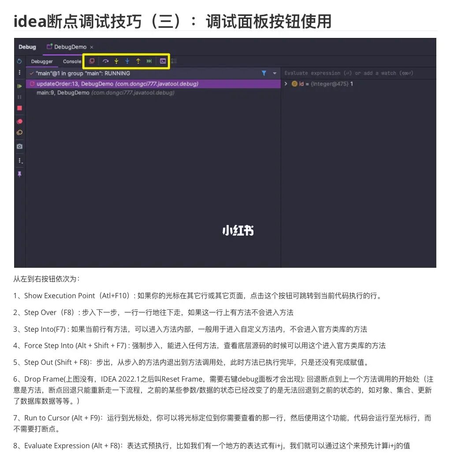Switch to the Console tab
476x461 pixels.
click(72, 61)
